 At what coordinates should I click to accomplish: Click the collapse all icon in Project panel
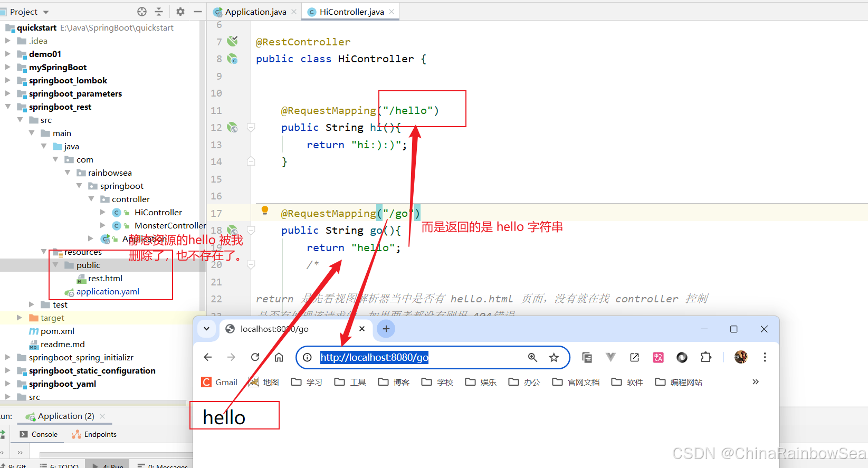pos(159,12)
